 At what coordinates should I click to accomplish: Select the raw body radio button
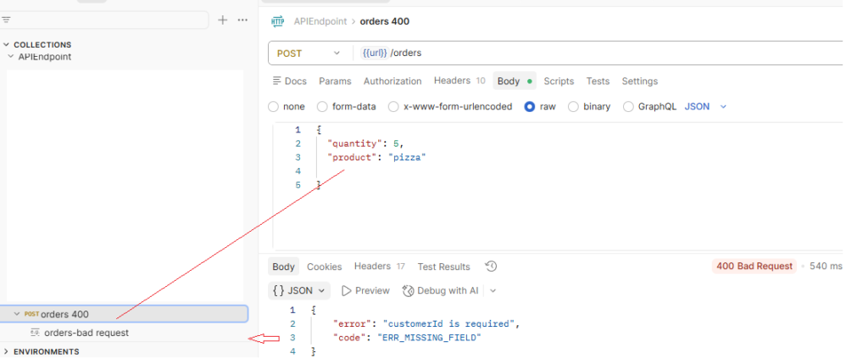(x=530, y=106)
